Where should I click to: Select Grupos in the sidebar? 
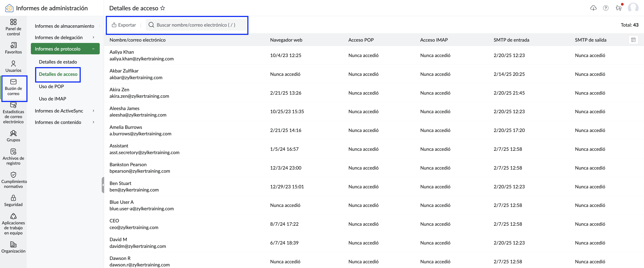13,136
